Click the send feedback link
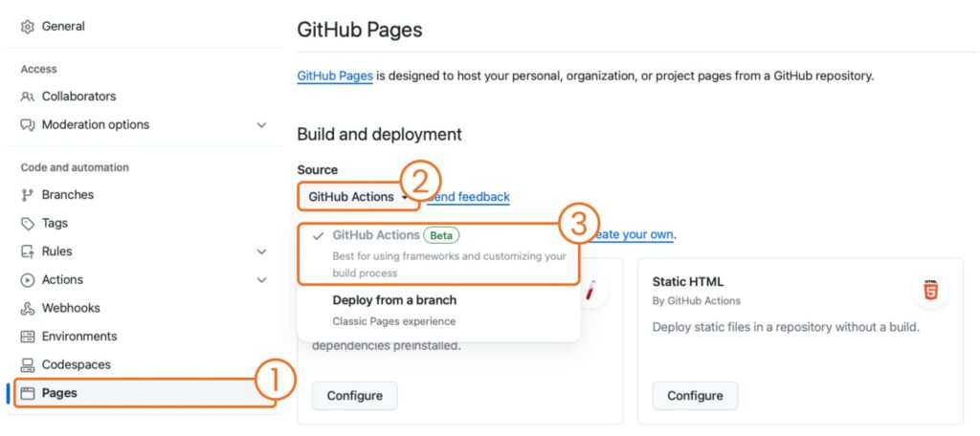Screen dimensions: 980x436 [x=469, y=197]
